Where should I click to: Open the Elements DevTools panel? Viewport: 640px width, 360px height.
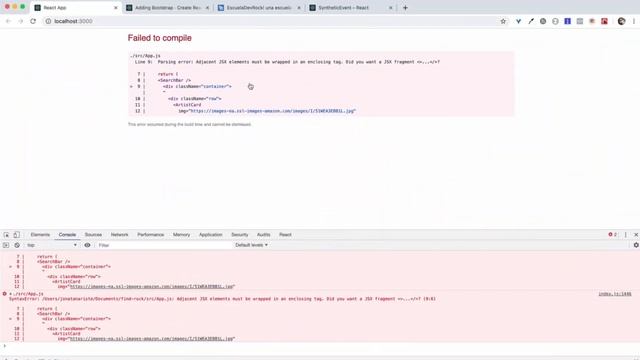point(40,235)
